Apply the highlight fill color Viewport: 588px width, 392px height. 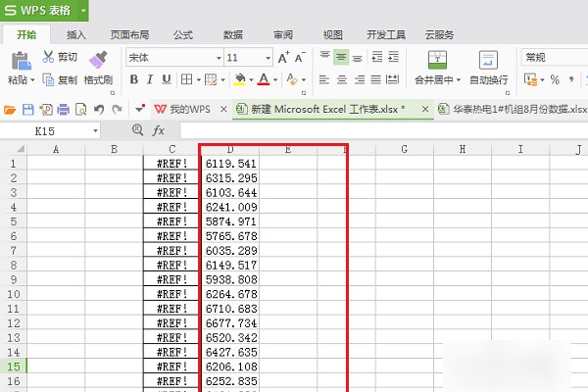[x=239, y=79]
